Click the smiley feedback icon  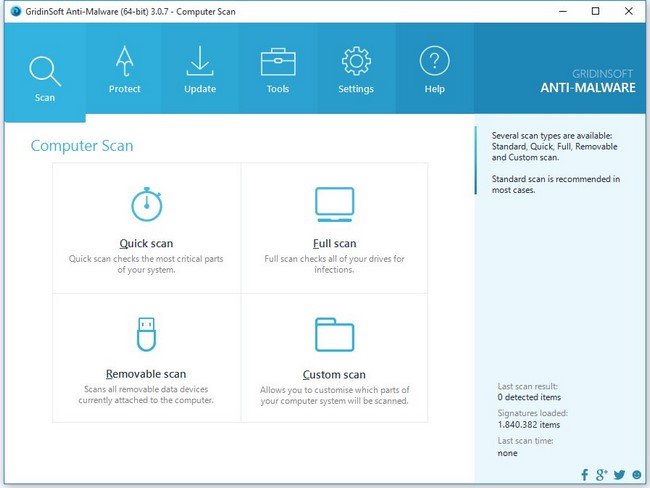click(637, 475)
